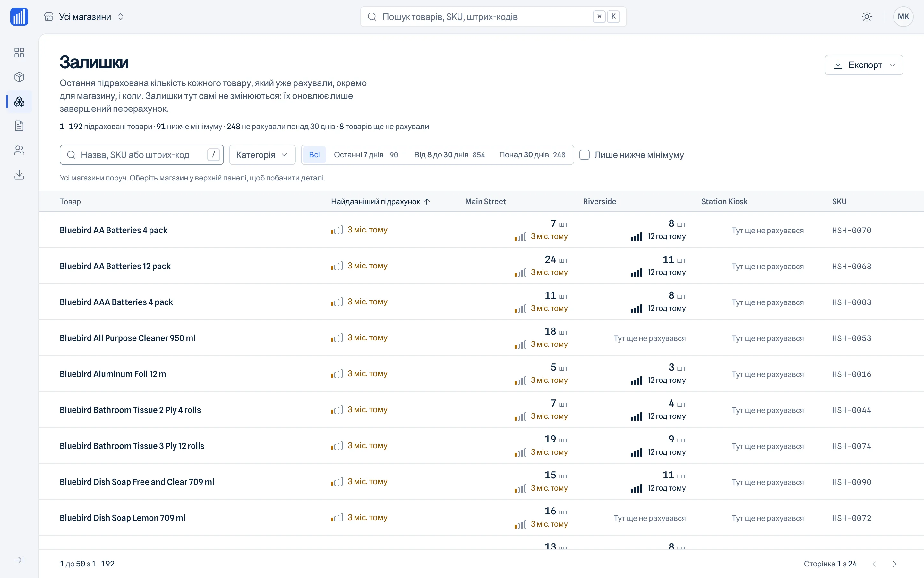Click the sort arrow on Найдавніший підрахунок
The image size is (924, 578).
pyautogui.click(x=427, y=201)
